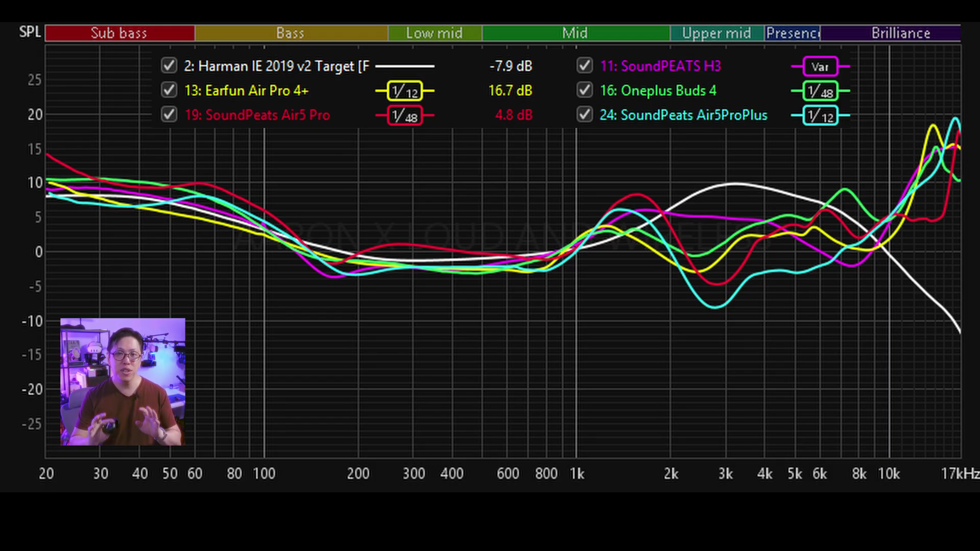Screen dimensions: 980x551
Task: Select the Bass frequency band label
Action: pyautogui.click(x=291, y=33)
